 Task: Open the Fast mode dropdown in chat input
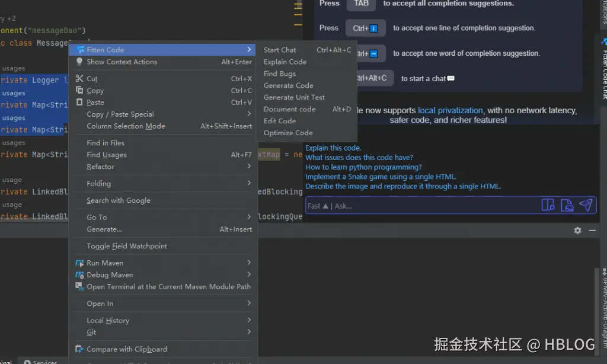[x=318, y=206]
